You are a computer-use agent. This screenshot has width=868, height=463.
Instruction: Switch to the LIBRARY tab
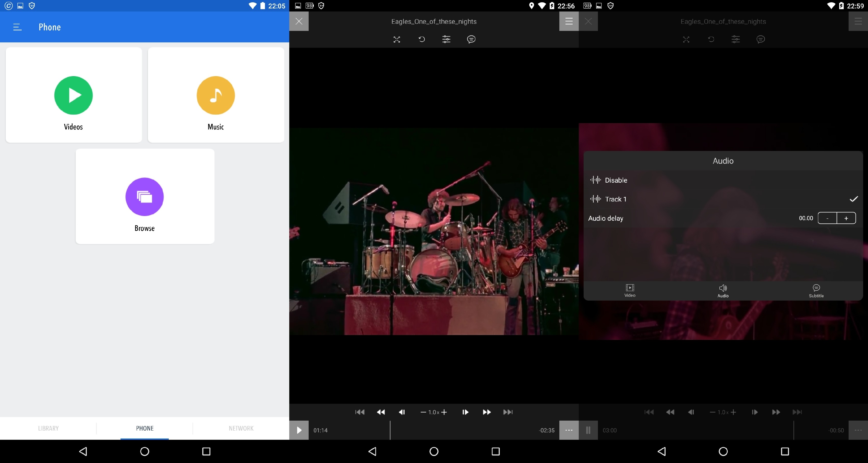pos(48,428)
